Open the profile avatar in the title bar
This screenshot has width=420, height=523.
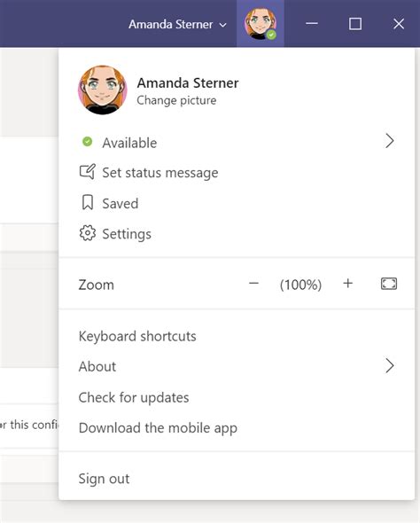[x=261, y=24]
